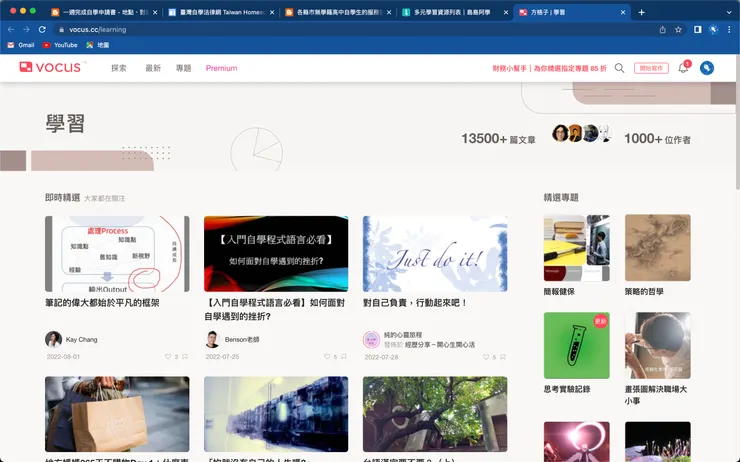The image size is (740, 462).
Task: Open the search magnifier icon
Action: tap(620, 68)
